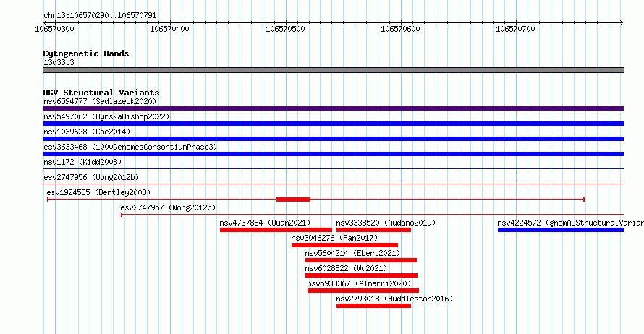Open variant nsv4737884 (Quan2021) label

pos(265,223)
